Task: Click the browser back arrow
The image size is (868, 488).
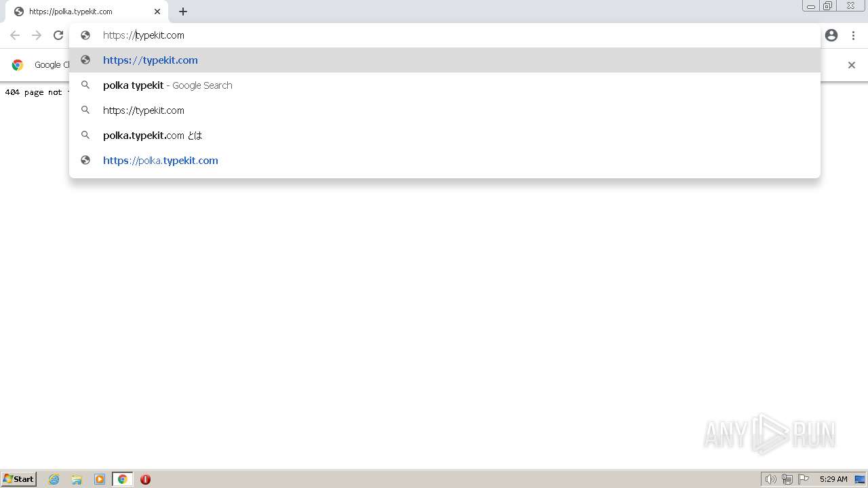Action: (15, 35)
